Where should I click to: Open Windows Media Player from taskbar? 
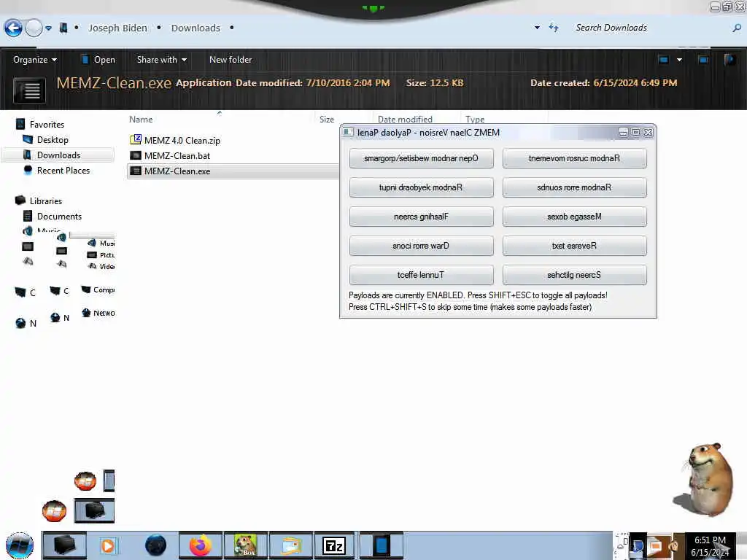[x=108, y=545]
